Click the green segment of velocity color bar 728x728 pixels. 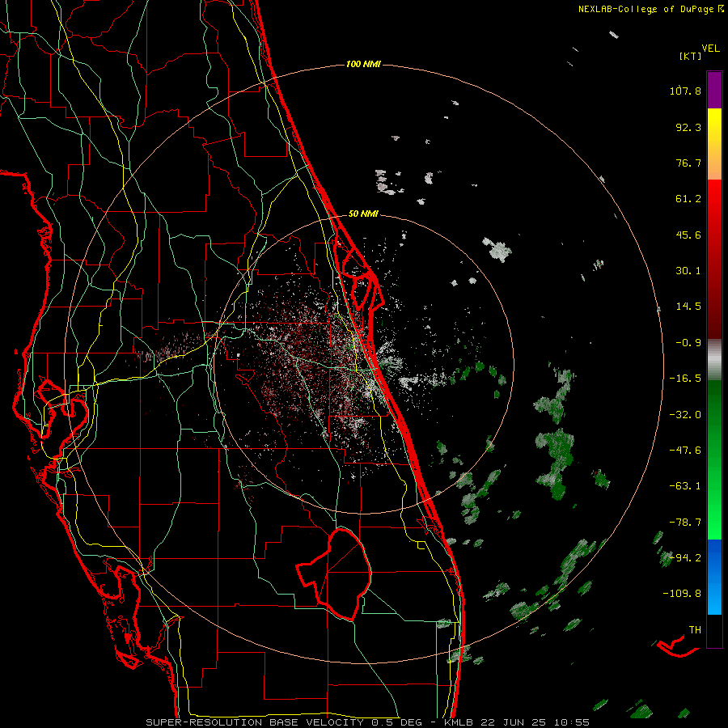pos(714,459)
